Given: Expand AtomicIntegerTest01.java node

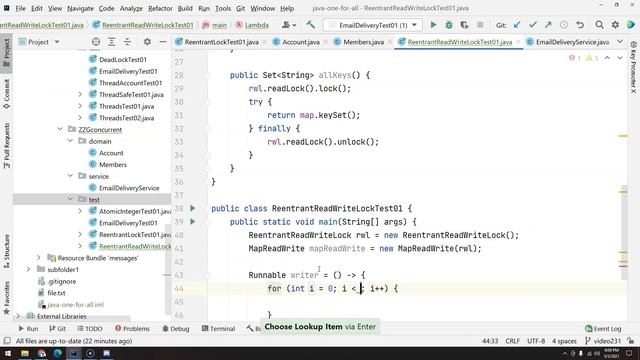Looking at the screenshot, I should pyautogui.click(x=80, y=211).
